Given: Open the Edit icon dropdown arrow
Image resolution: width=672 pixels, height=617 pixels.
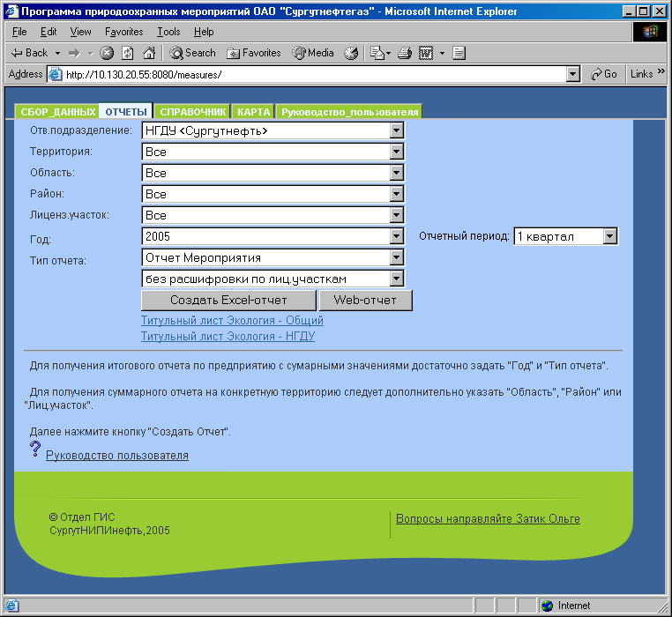Looking at the screenshot, I should pyautogui.click(x=443, y=54).
